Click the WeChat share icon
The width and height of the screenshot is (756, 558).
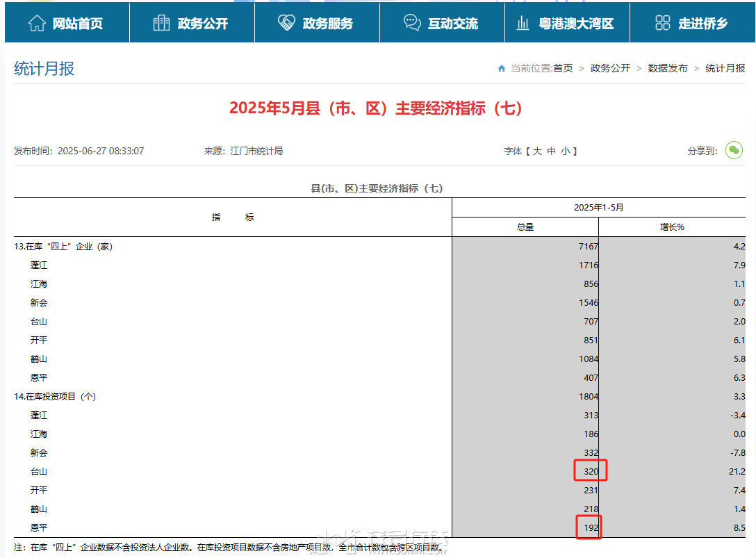(734, 151)
